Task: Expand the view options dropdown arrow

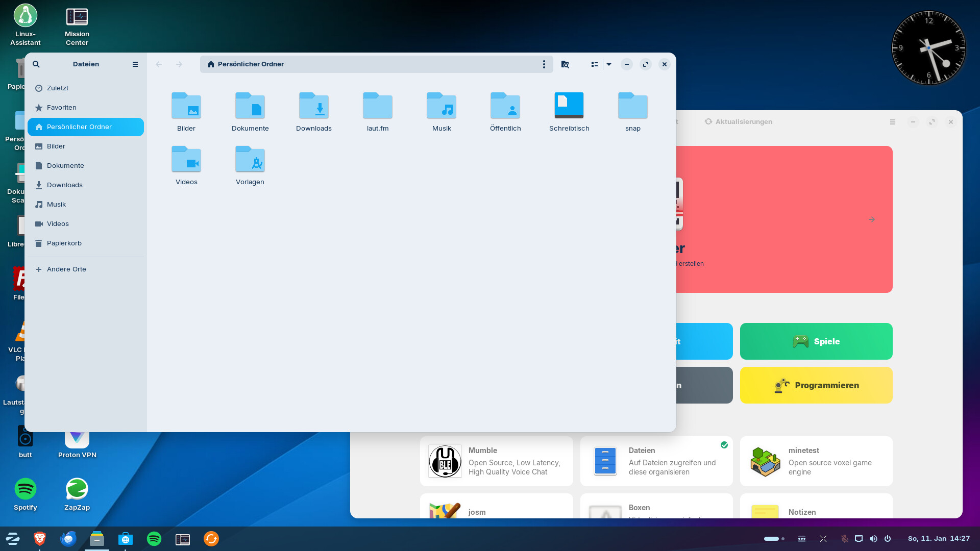Action: point(609,64)
